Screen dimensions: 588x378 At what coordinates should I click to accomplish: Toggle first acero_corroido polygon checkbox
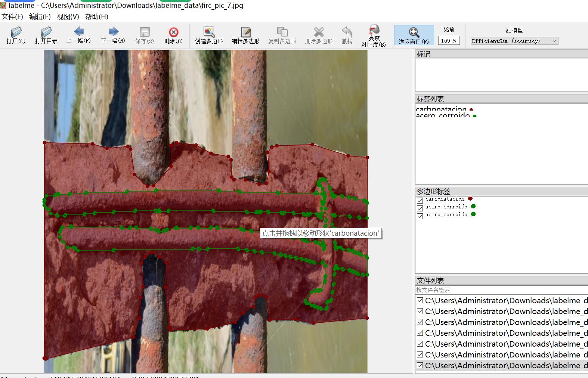pos(420,208)
